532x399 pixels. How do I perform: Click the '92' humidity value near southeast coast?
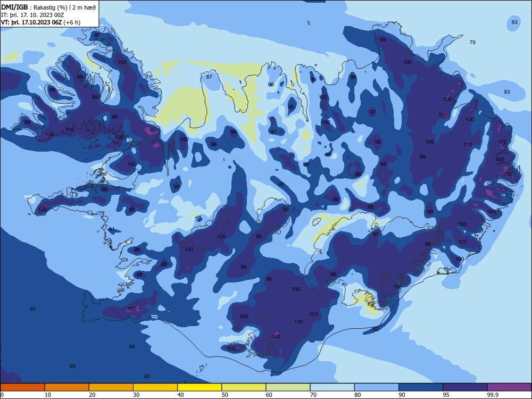pos(376,329)
